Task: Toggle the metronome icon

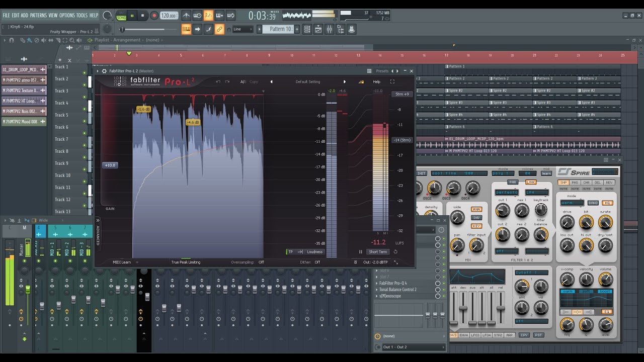Action: click(186, 16)
